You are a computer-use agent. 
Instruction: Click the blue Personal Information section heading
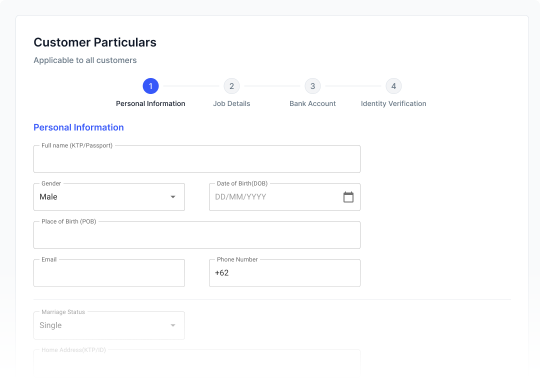coord(79,127)
